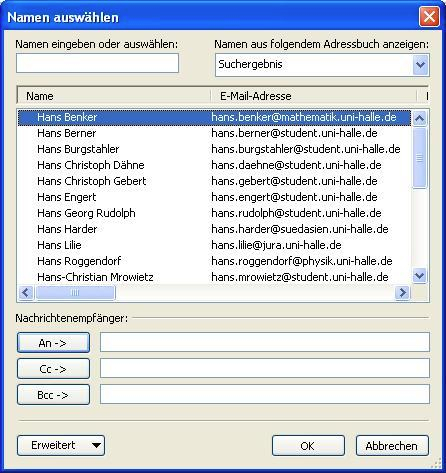
Task: Click into the Bcc recipients field
Action: click(x=265, y=394)
